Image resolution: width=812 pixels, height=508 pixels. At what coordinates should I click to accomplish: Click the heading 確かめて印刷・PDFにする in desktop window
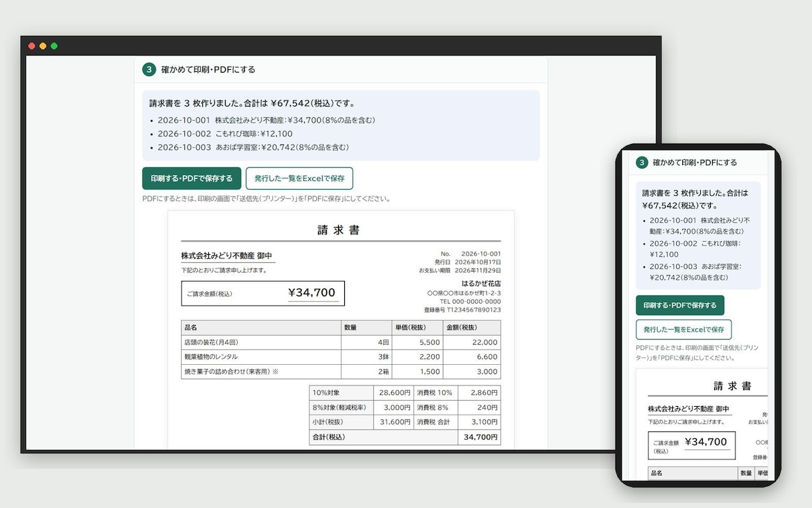[x=208, y=69]
